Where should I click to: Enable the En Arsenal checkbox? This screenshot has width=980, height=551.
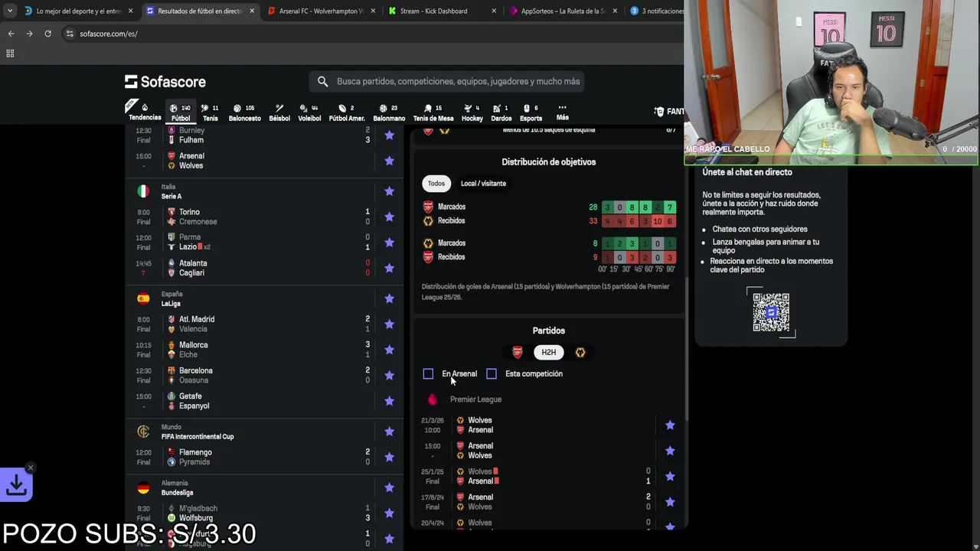428,373
